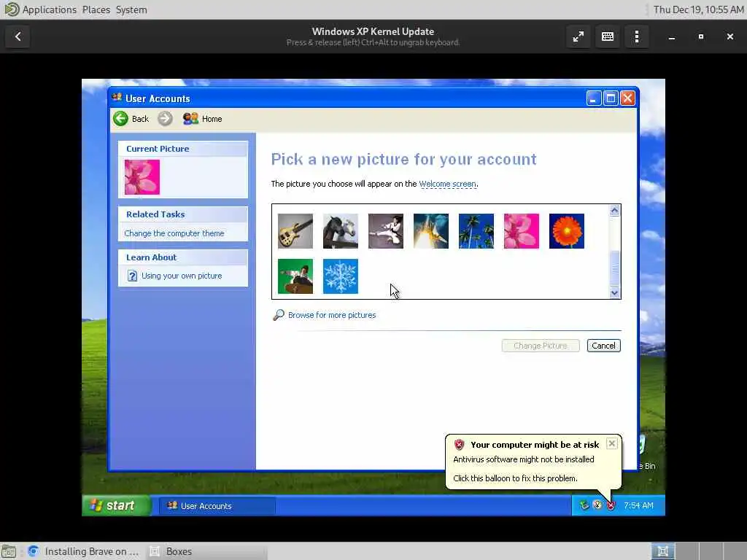Choose the pink flower picture in the list
Screen dimensions: 747x560
521,231
